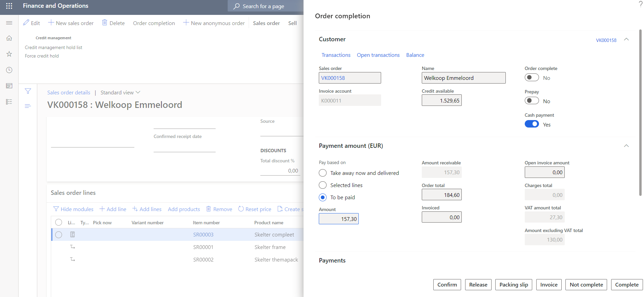Image resolution: width=644 pixels, height=297 pixels.
Task: Open the Sell ribbon tab
Action: coord(292,23)
